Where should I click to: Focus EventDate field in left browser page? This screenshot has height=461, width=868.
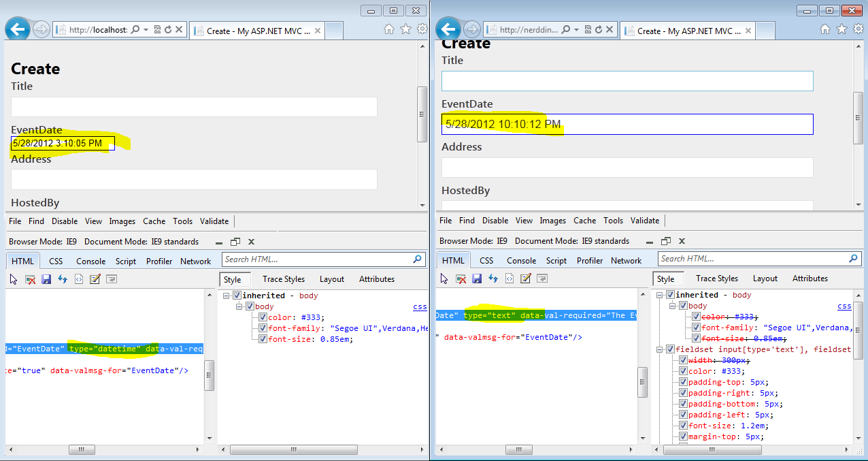[63, 144]
